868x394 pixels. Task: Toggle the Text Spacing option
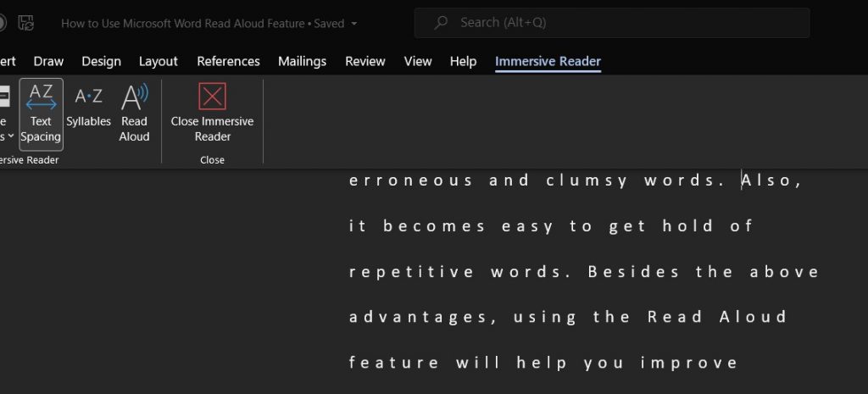click(41, 114)
